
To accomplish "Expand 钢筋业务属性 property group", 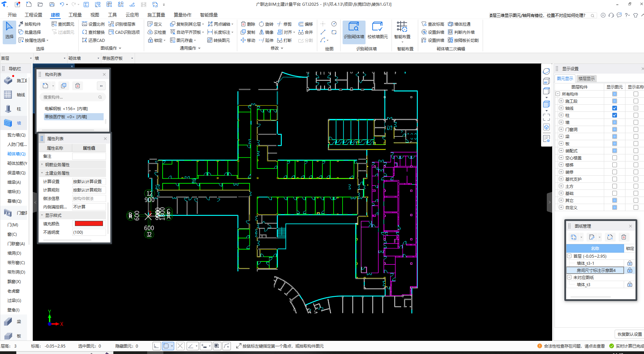I will (42, 165).
